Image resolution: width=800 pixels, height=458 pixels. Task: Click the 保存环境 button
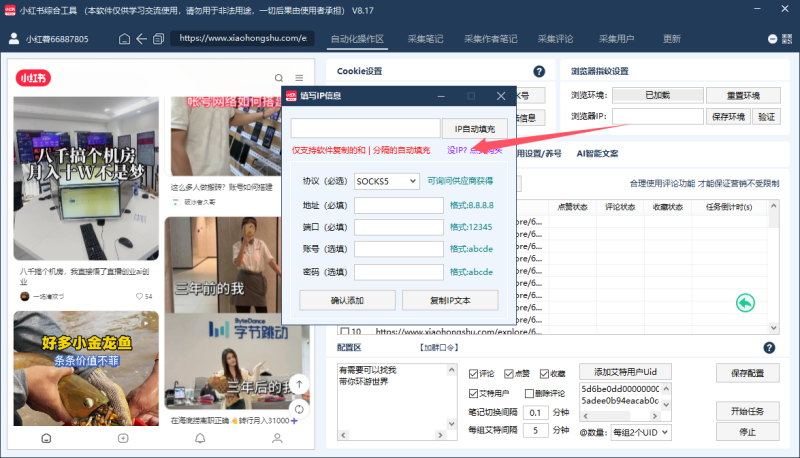coord(728,117)
